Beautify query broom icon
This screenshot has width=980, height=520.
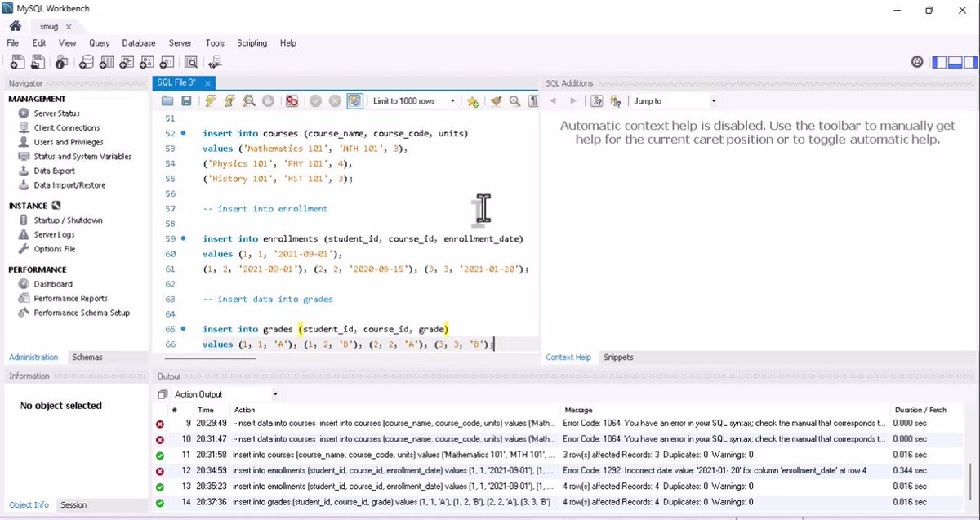496,101
